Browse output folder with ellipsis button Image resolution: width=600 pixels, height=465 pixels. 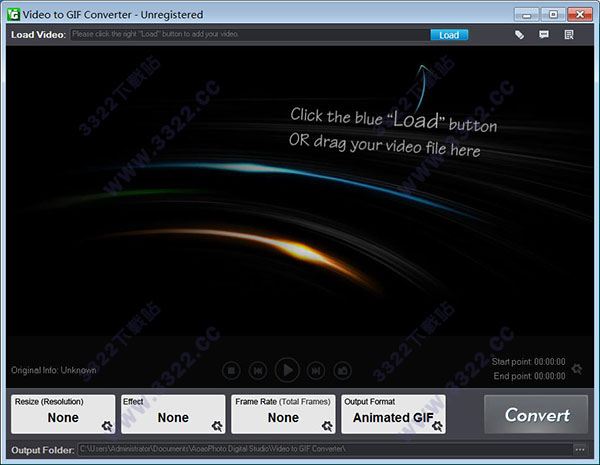580,450
